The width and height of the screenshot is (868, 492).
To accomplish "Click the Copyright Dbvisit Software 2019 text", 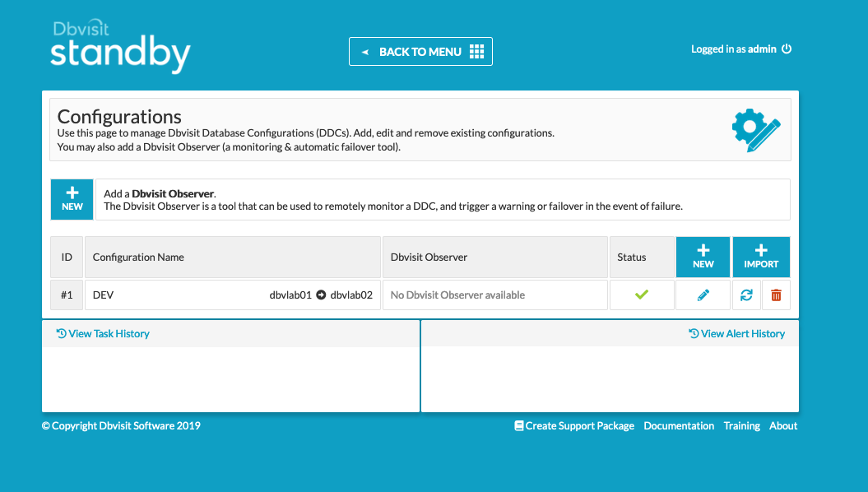I will 121,425.
